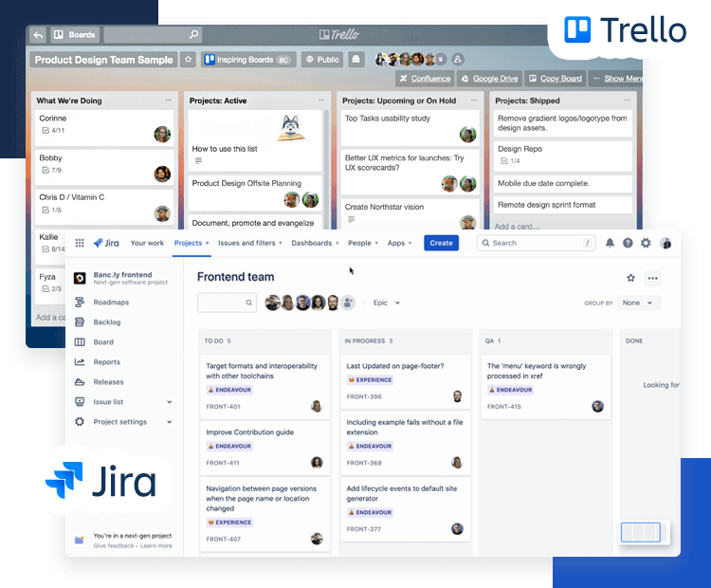Click the add people icon beside the avatars

click(x=348, y=303)
